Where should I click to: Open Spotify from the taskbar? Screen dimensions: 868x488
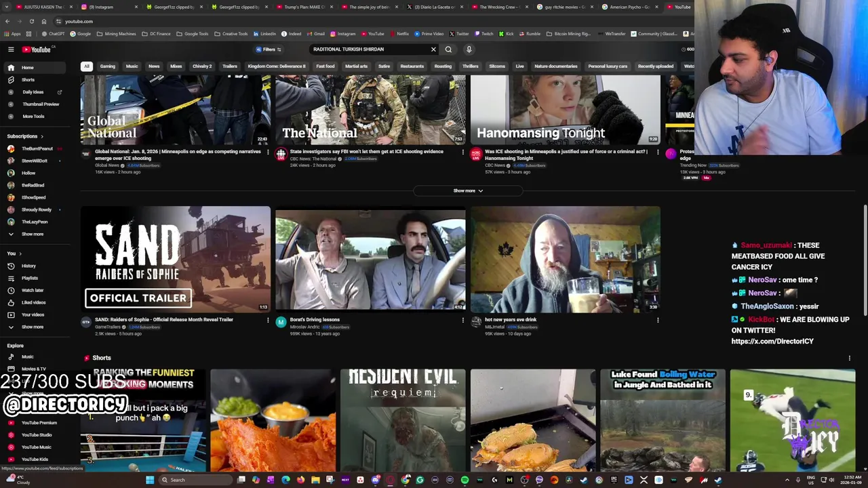tap(465, 480)
